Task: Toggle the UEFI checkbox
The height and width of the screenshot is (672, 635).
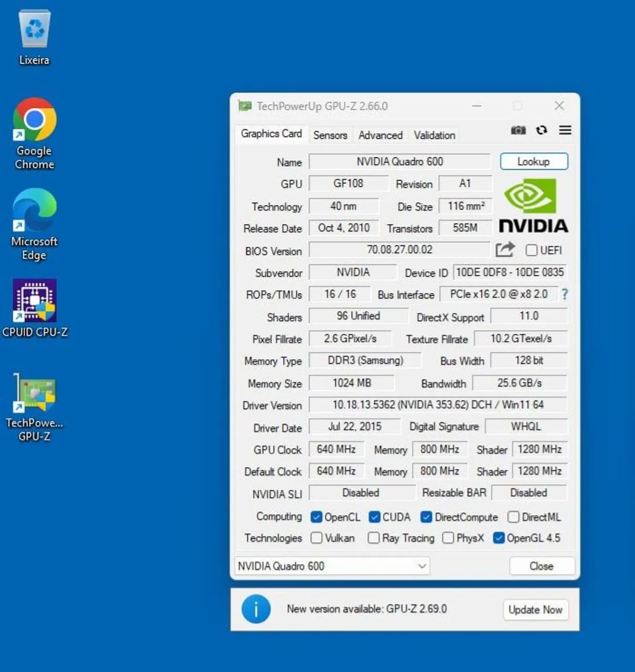Action: click(532, 250)
